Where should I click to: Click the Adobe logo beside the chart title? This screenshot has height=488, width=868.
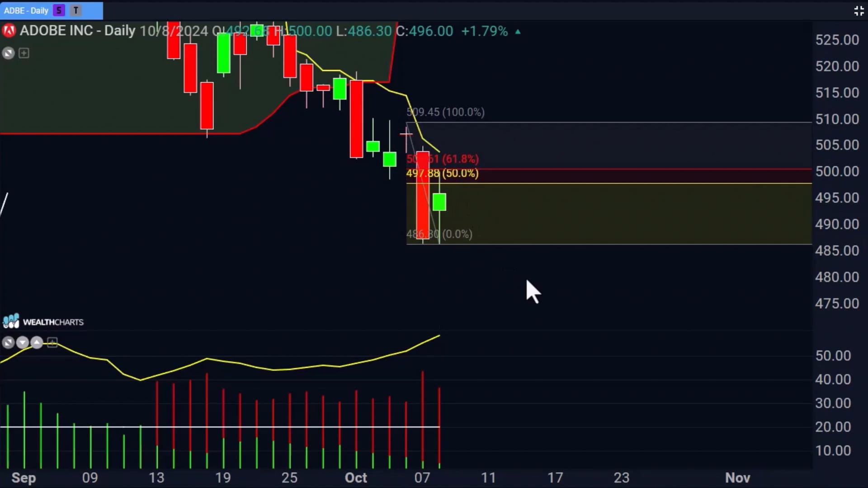9,31
